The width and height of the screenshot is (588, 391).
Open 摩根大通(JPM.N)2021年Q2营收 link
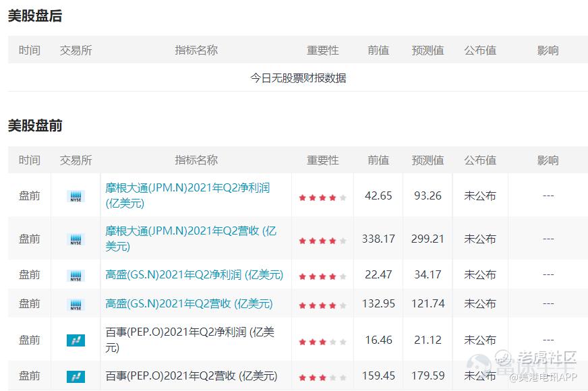click(x=191, y=239)
